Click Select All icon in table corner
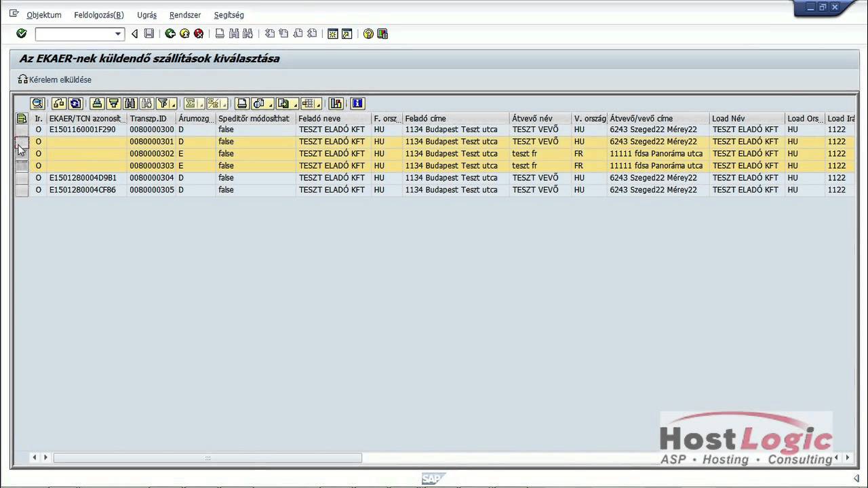The width and height of the screenshot is (868, 488). [x=22, y=119]
